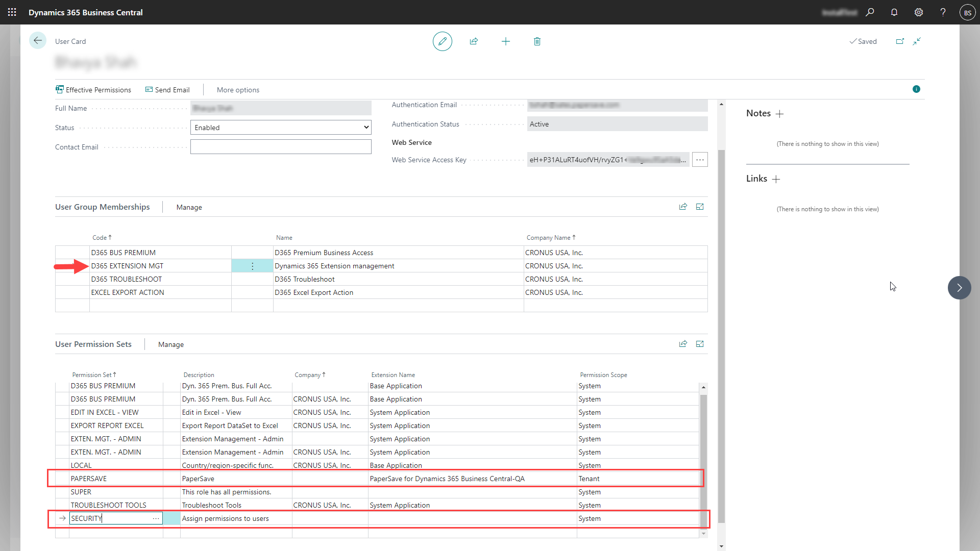The width and height of the screenshot is (980, 551).
Task: Click More options
Action: [238, 90]
